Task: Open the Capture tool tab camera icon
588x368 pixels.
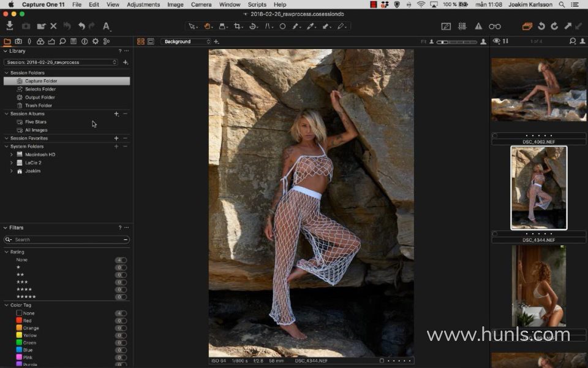Action: click(x=18, y=42)
